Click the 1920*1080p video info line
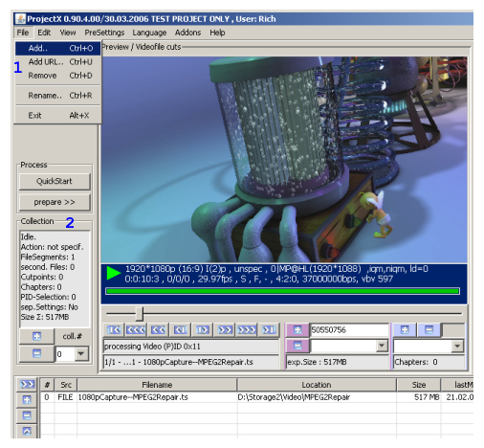Screen dimensions: 484x448 click(x=276, y=269)
